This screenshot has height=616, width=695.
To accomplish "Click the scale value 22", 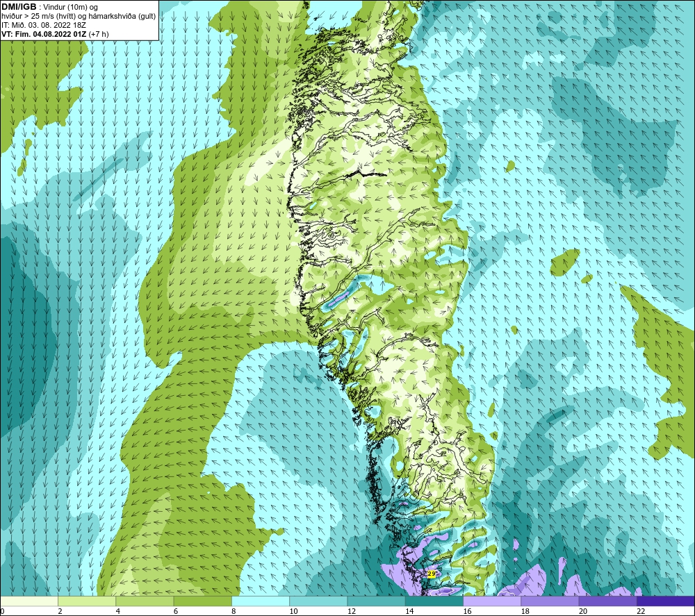I will click(x=641, y=612).
